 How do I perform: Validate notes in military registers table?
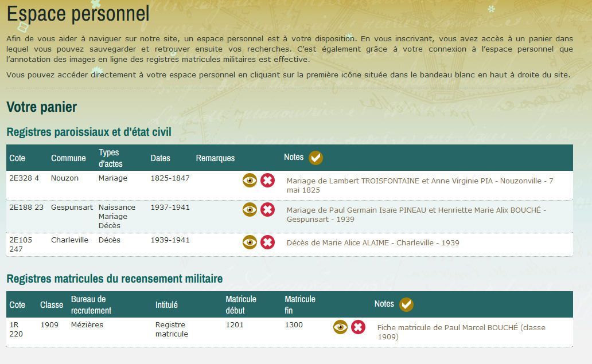[406, 304]
